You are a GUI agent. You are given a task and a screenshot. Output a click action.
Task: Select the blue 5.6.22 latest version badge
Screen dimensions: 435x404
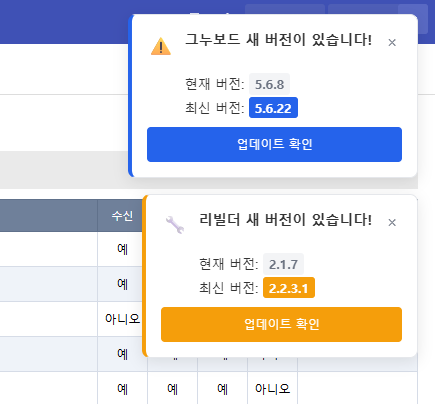[x=273, y=108]
